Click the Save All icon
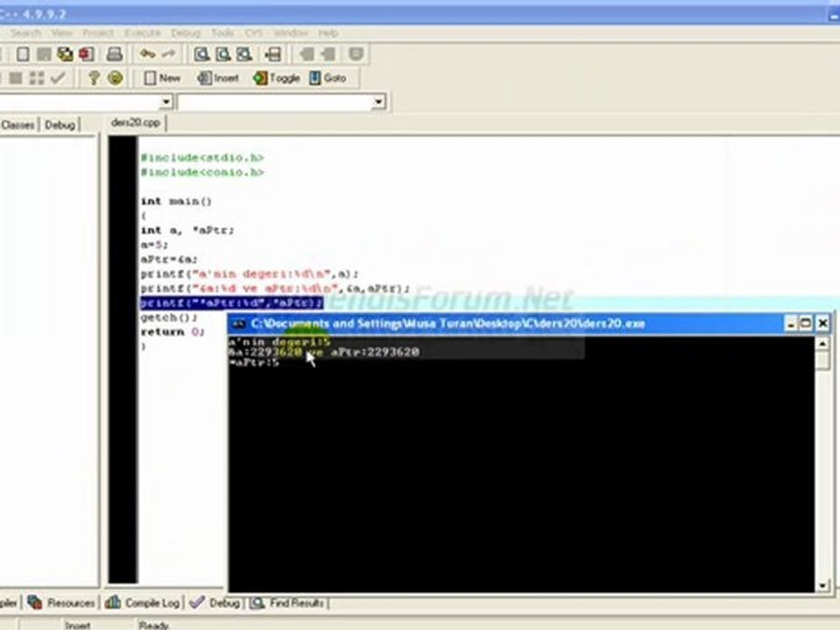This screenshot has height=630, width=840. (66, 54)
